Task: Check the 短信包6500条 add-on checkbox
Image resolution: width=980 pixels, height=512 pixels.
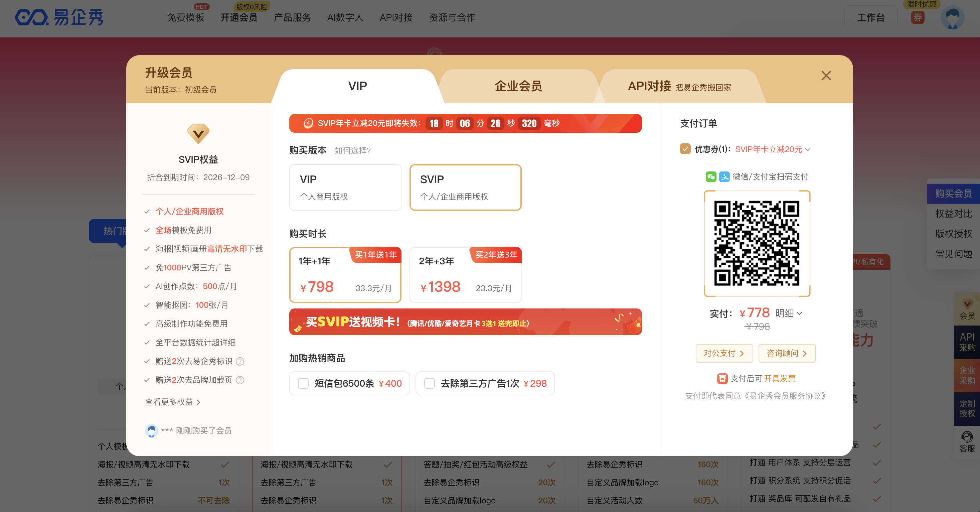Action: [x=303, y=383]
